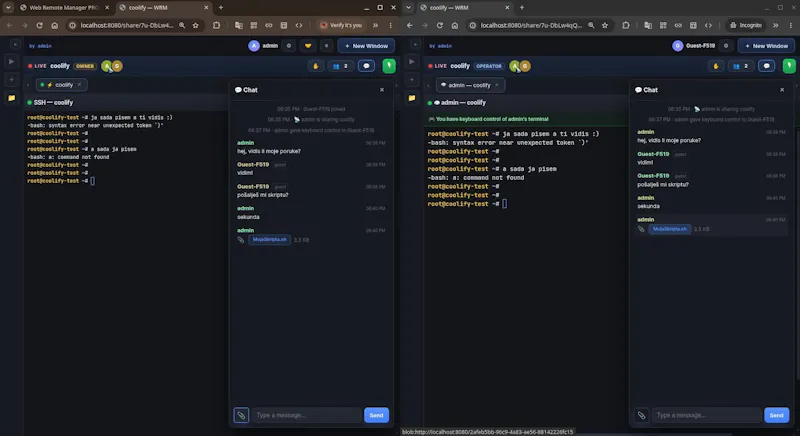The image size is (800, 436).
Task: Click the code brackets extension in left browser
Action: tap(299, 25)
